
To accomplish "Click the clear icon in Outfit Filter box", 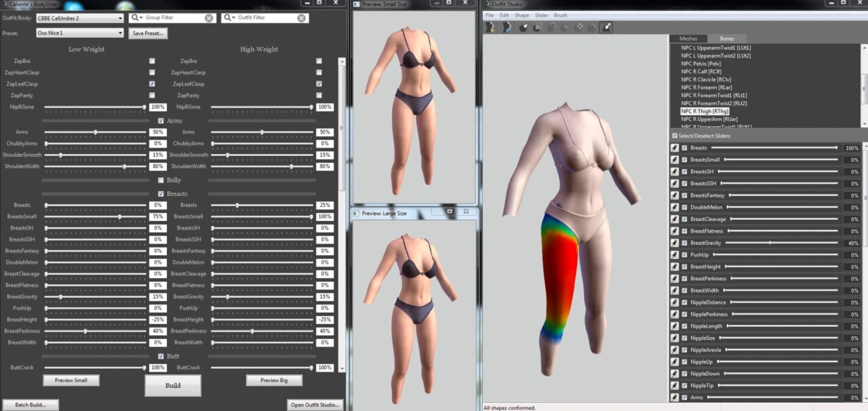I will 301,18.
